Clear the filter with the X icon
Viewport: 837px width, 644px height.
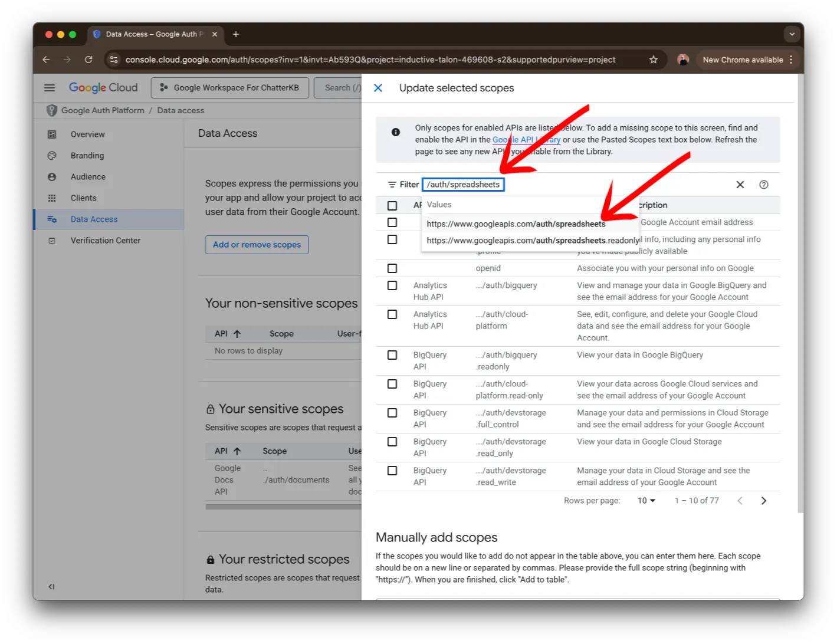click(740, 185)
